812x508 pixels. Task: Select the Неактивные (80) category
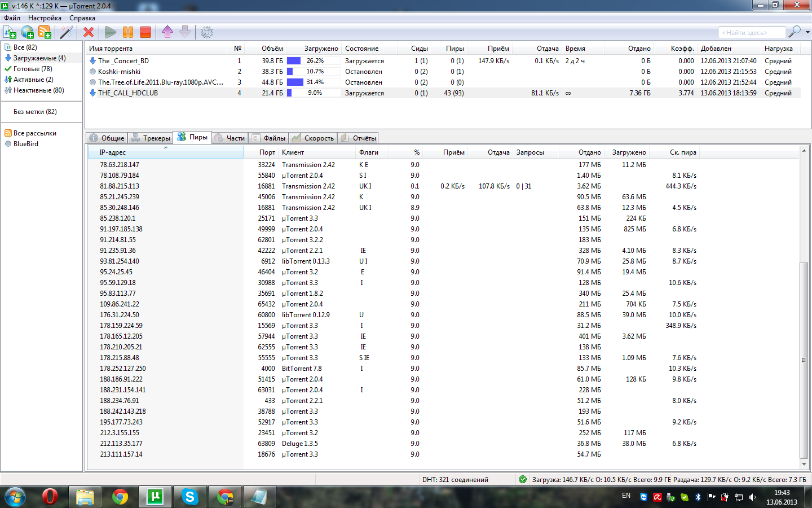pyautogui.click(x=38, y=90)
